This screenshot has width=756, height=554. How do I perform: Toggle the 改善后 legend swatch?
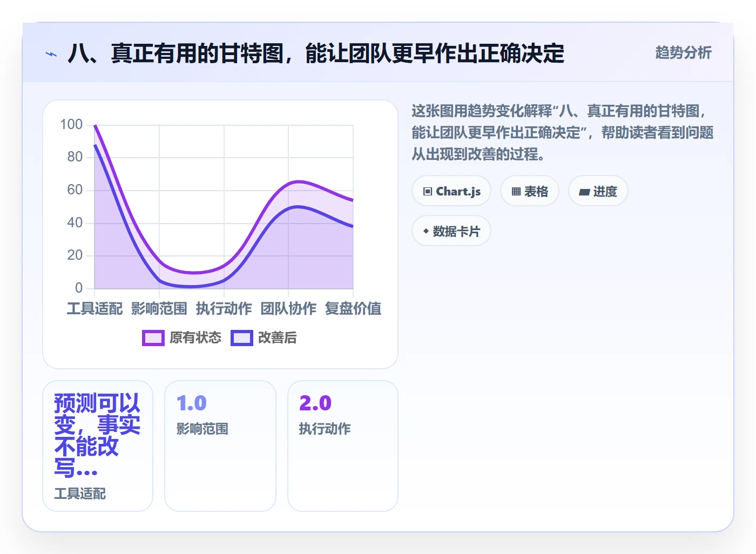(x=242, y=338)
